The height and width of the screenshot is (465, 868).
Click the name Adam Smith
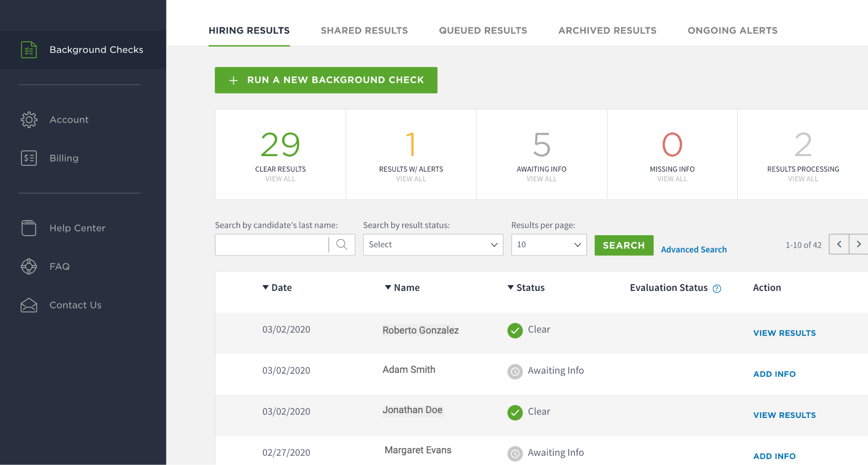(x=409, y=369)
